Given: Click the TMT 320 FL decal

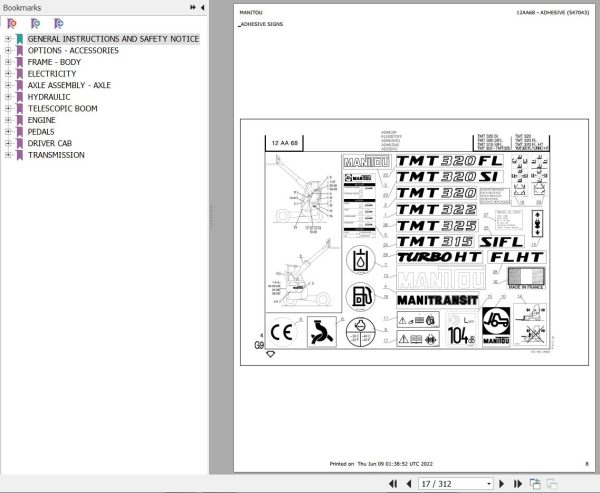Looking at the screenshot, I should tap(450, 161).
